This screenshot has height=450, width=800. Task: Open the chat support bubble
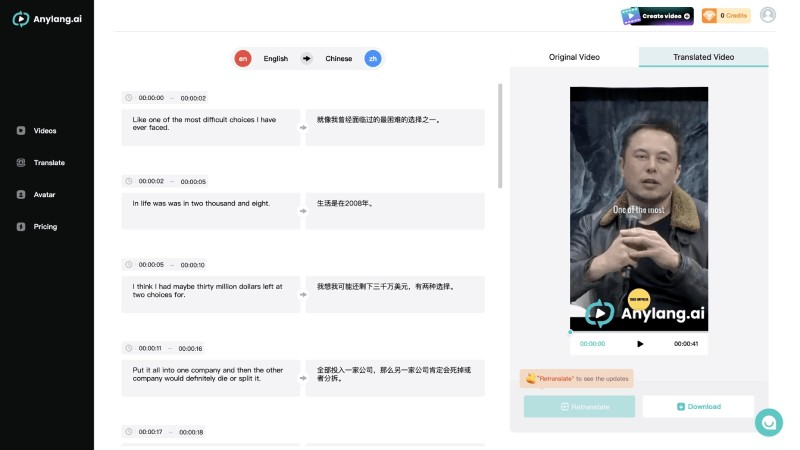coord(768,422)
